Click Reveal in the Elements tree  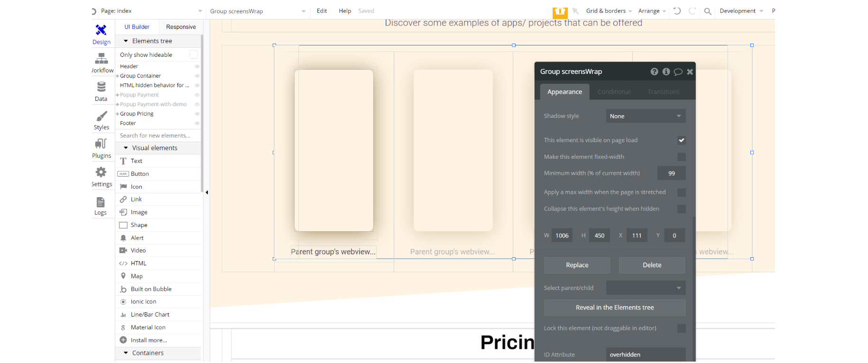pyautogui.click(x=614, y=308)
